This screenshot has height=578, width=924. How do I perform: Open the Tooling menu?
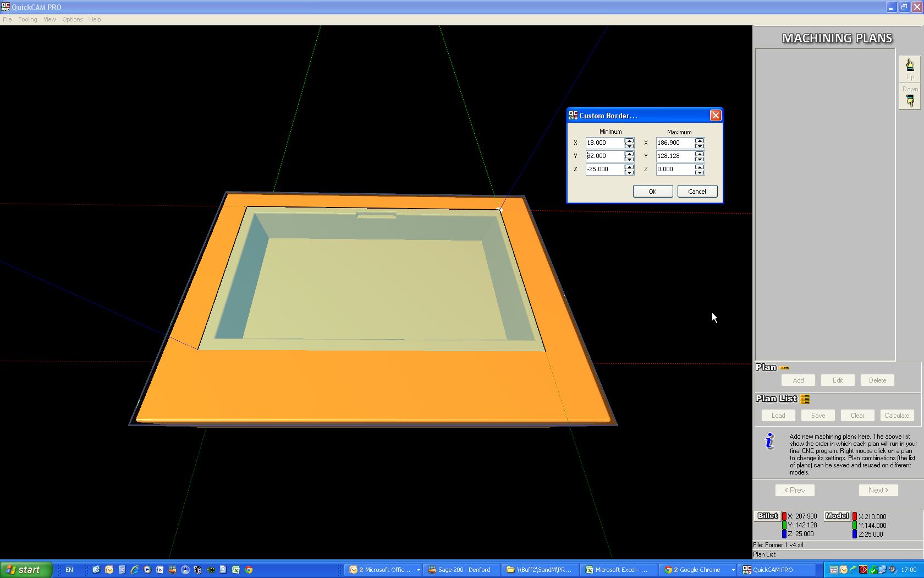coord(28,19)
